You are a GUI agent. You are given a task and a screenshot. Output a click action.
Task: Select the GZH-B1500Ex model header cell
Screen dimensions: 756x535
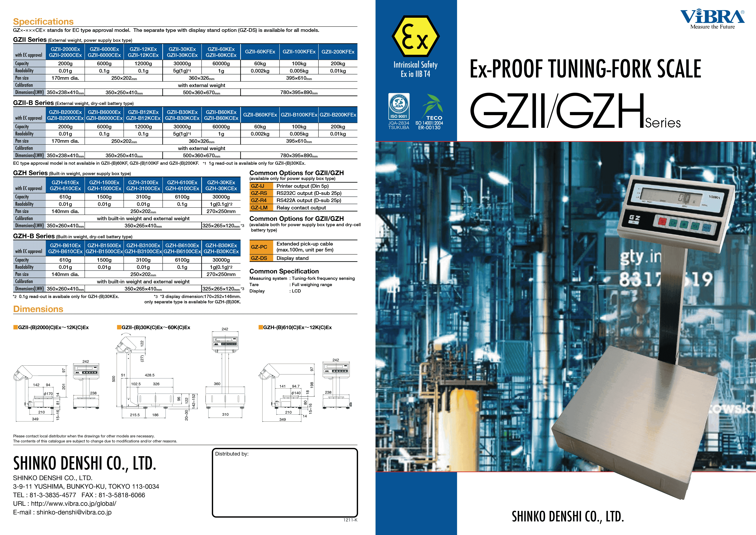tap(104, 248)
